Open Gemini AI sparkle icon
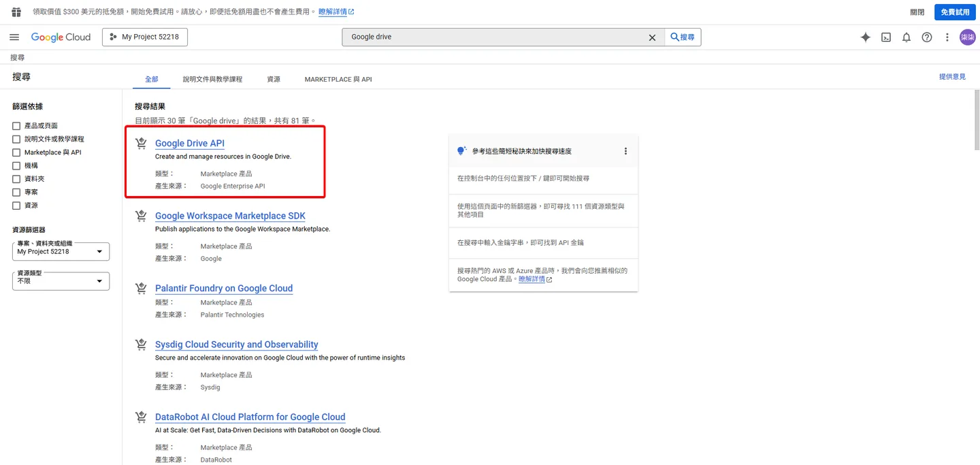This screenshot has height=465, width=980. click(866, 37)
